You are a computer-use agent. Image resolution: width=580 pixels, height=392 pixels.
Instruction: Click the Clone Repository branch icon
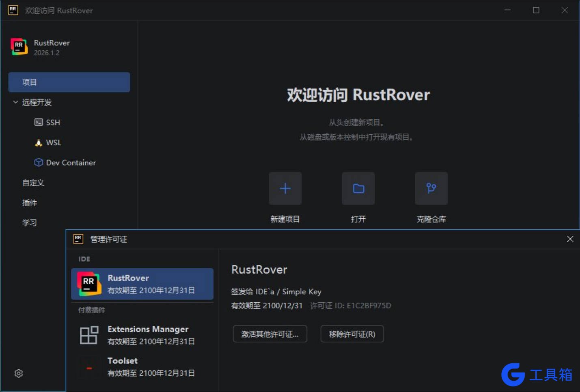[431, 188]
